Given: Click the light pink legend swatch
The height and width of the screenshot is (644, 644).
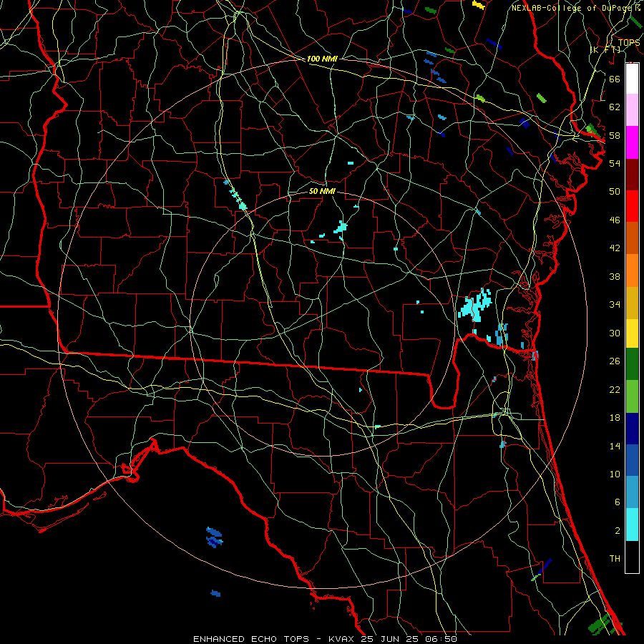Looking at the screenshot, I should 632,110.
